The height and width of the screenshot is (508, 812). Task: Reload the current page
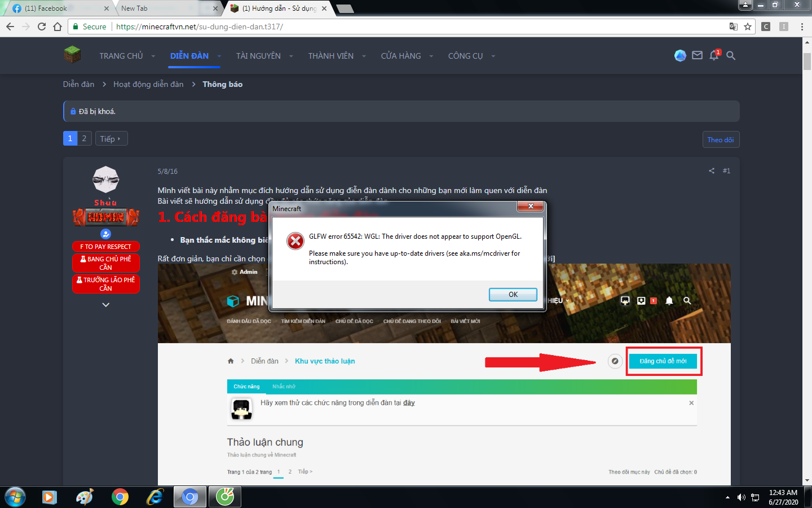[42, 27]
